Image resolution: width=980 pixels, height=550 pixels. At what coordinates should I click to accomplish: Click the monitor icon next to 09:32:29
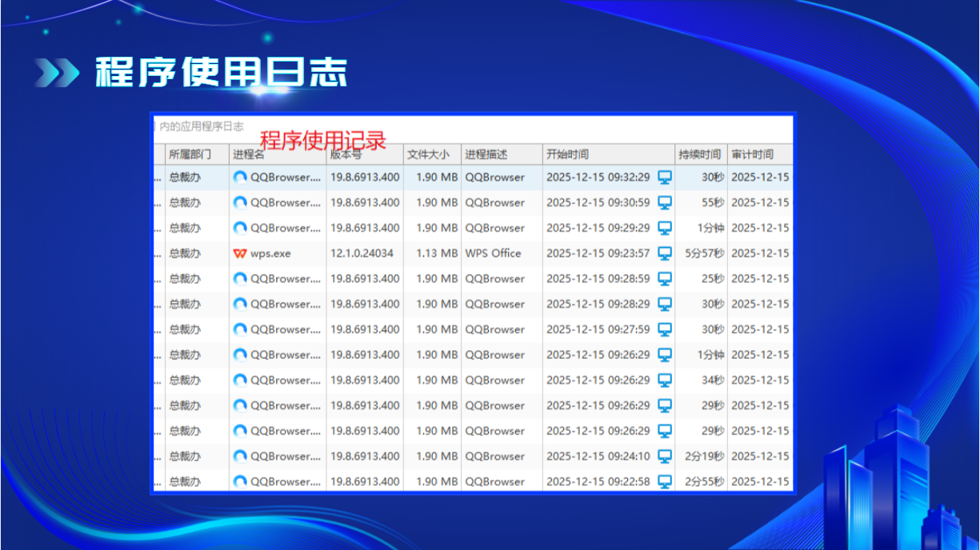point(665,177)
